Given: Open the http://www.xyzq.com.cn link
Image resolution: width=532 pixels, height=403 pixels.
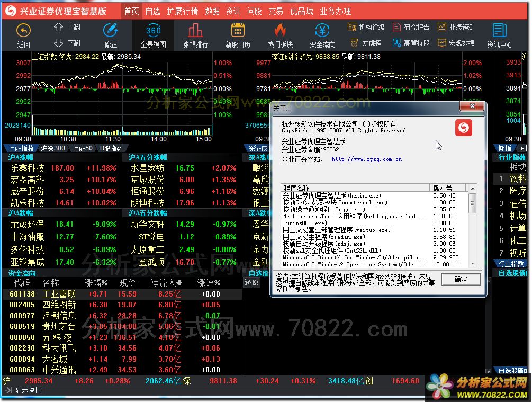Looking at the screenshot, I should click(x=366, y=159).
